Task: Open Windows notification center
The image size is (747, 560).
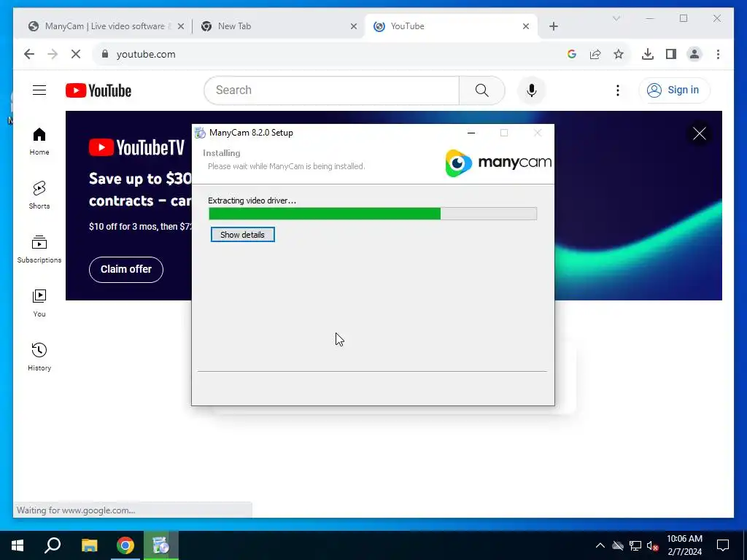Action: pos(723,545)
